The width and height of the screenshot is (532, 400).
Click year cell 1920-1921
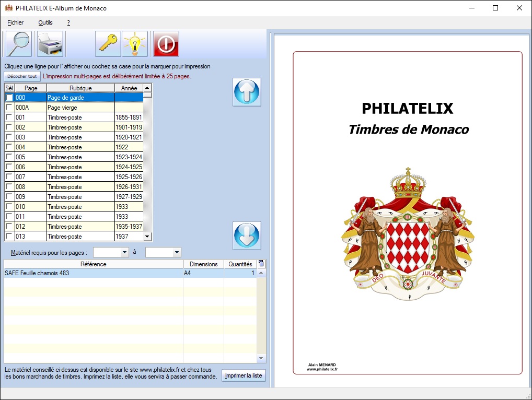coord(129,137)
